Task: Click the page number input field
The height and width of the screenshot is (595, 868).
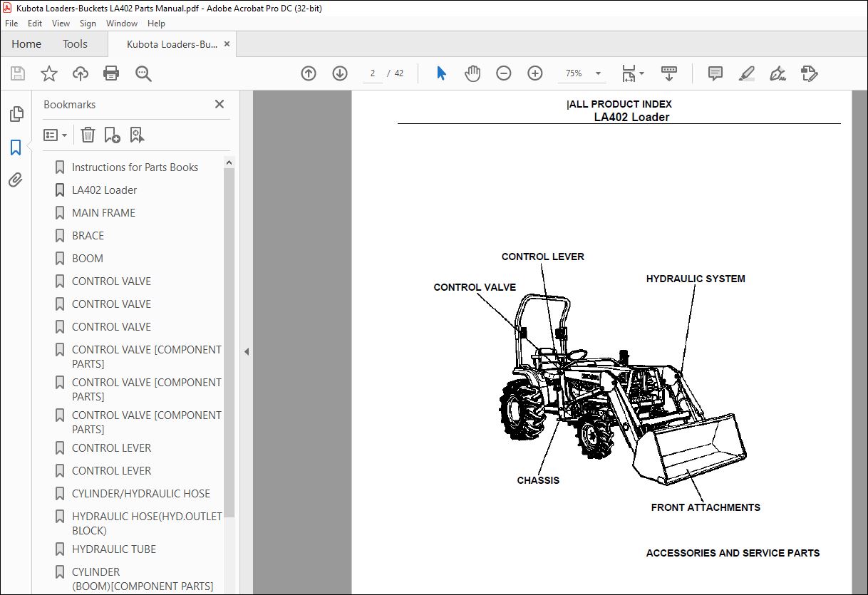Action: click(372, 73)
